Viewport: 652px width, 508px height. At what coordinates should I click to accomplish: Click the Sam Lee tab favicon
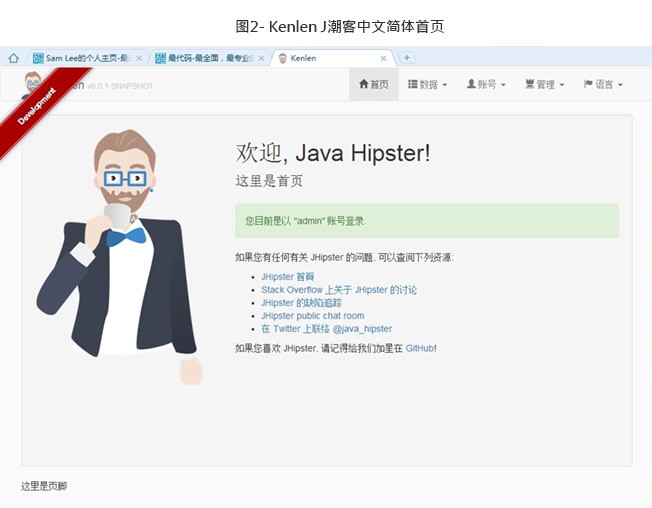(x=38, y=58)
